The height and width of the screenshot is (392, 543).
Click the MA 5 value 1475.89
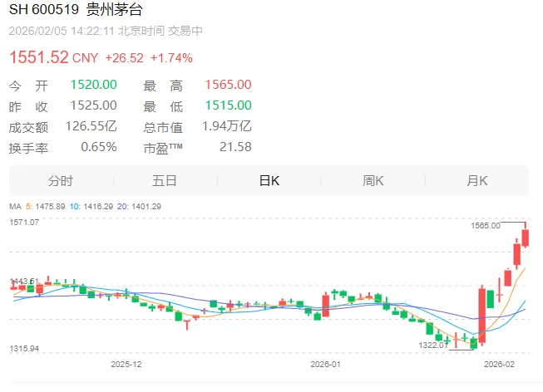[x=50, y=207]
